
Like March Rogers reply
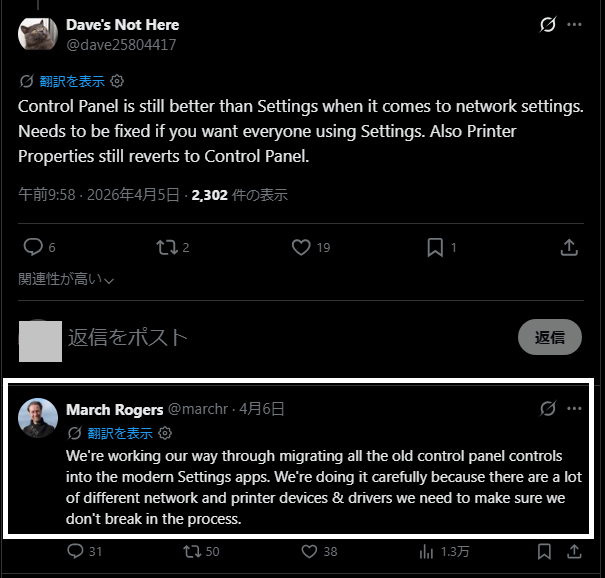(x=309, y=551)
